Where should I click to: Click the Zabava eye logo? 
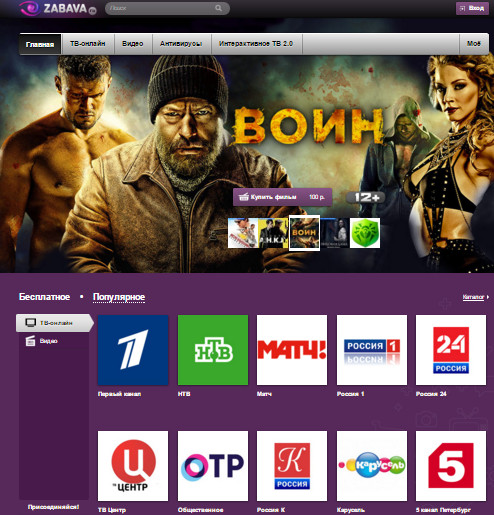(29, 8)
